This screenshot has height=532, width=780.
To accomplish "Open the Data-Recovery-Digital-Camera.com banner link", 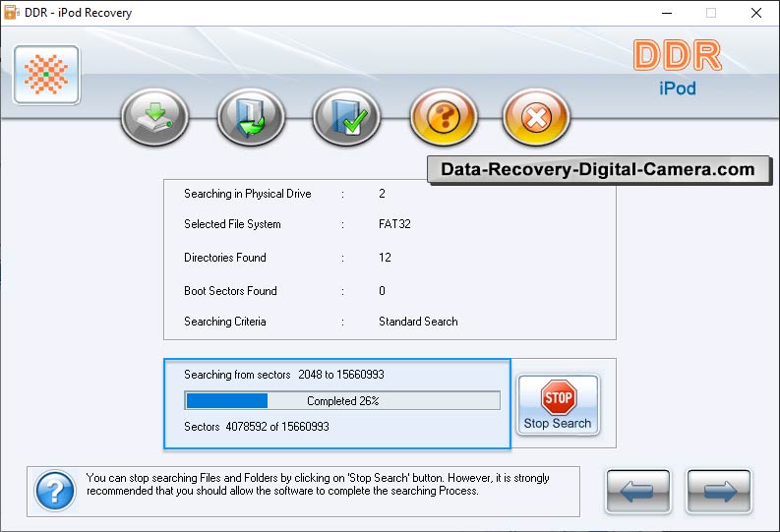I will tap(597, 169).
